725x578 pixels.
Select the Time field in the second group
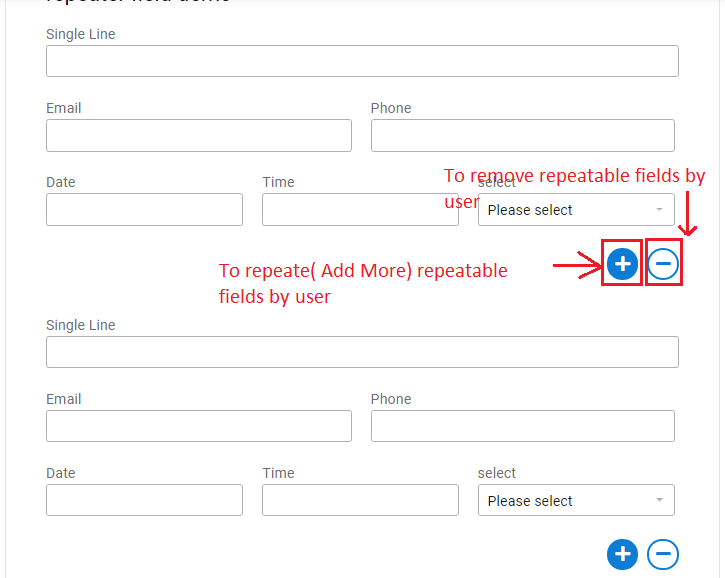pyautogui.click(x=360, y=500)
